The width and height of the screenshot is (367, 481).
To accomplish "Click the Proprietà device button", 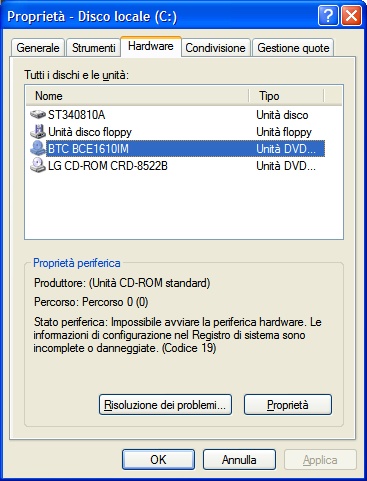I will click(x=288, y=405).
